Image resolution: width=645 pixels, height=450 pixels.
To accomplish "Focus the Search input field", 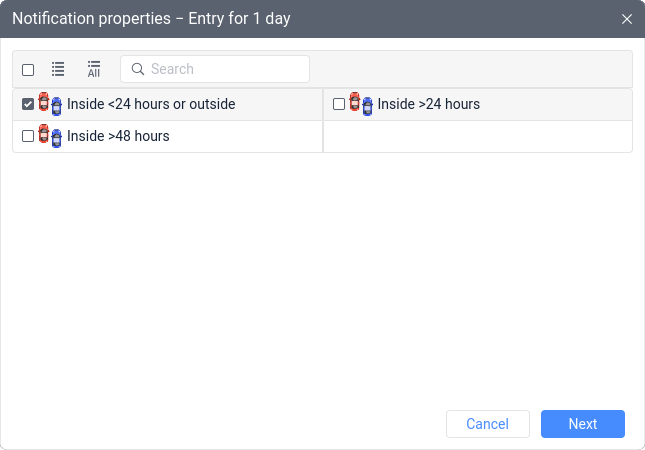I will tap(225, 69).
